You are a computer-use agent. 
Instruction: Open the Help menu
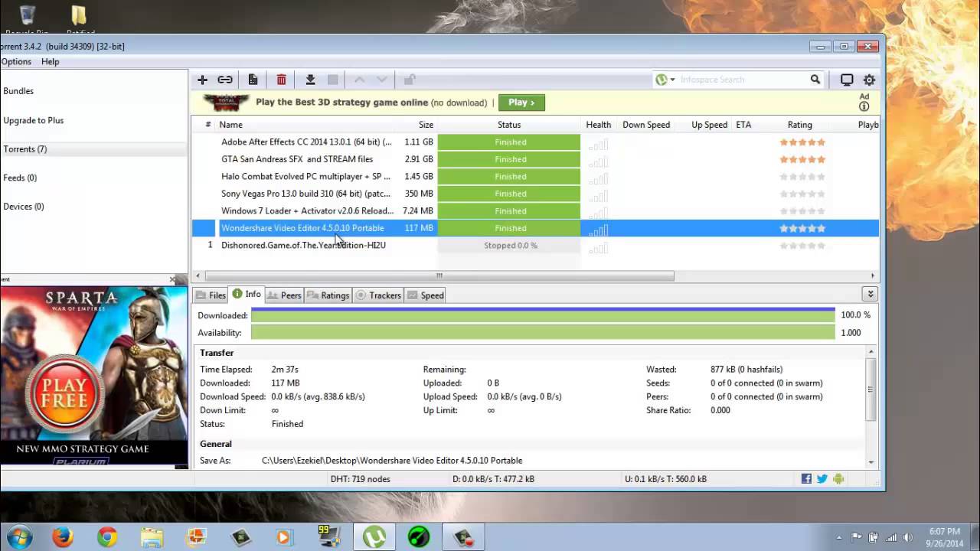point(50,61)
